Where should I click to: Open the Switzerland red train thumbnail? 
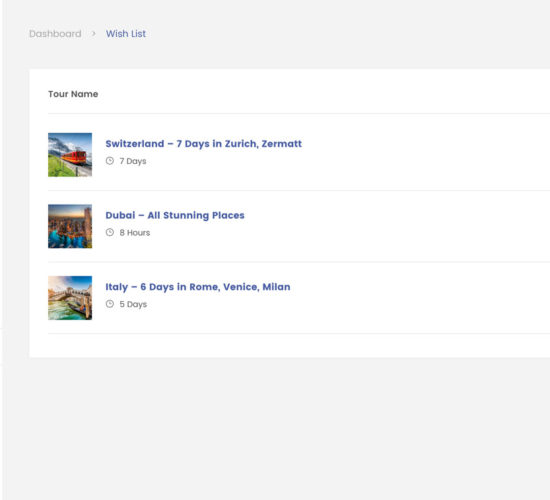tap(70, 155)
